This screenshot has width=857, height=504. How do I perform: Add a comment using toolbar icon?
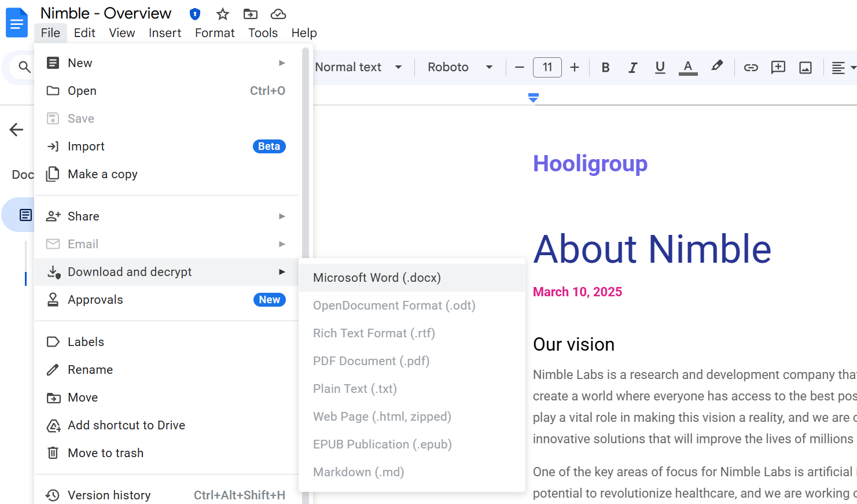tap(778, 67)
